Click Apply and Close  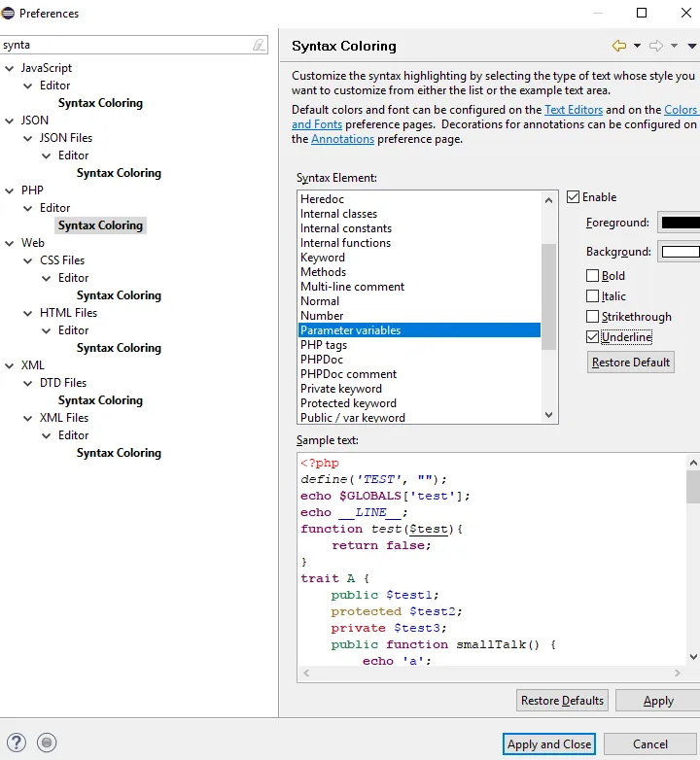click(548, 744)
